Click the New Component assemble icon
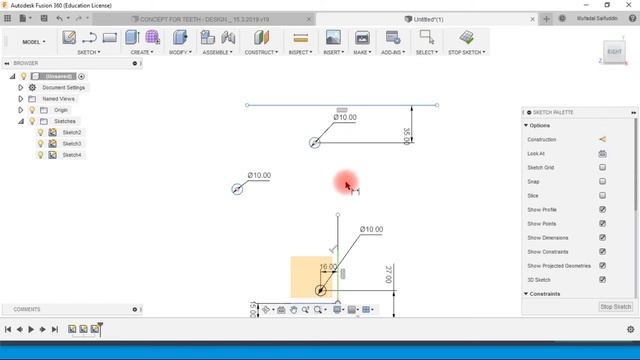This screenshot has width=640, height=360. (x=207, y=38)
